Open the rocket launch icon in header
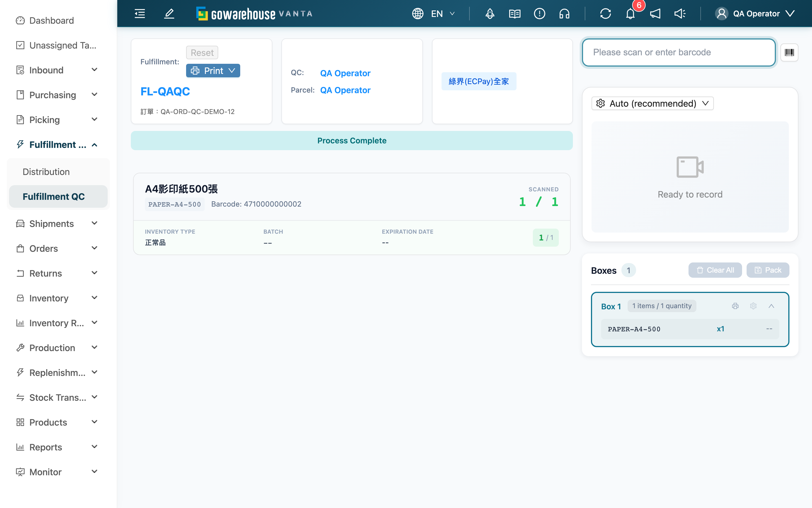812x508 pixels. tap(490, 14)
